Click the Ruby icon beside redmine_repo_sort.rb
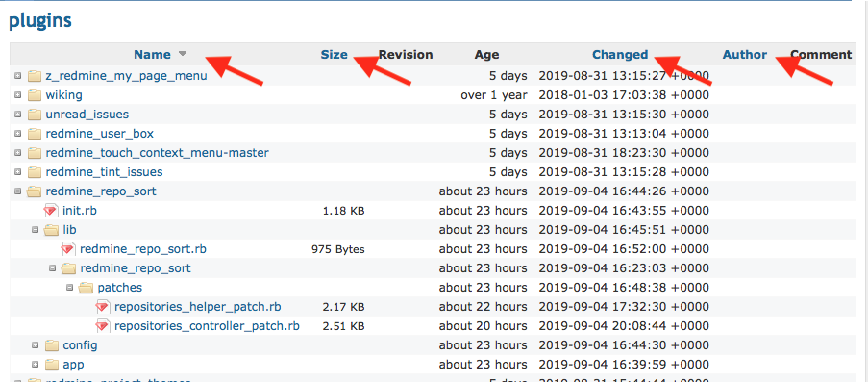868x382 pixels. 68,249
